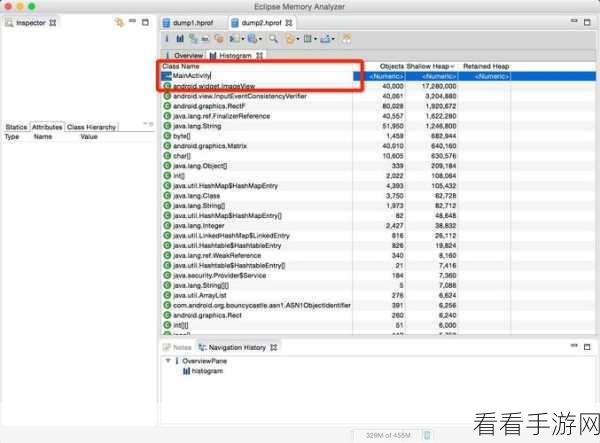Open dropdown arrow beside Query Browser icon

[261, 39]
